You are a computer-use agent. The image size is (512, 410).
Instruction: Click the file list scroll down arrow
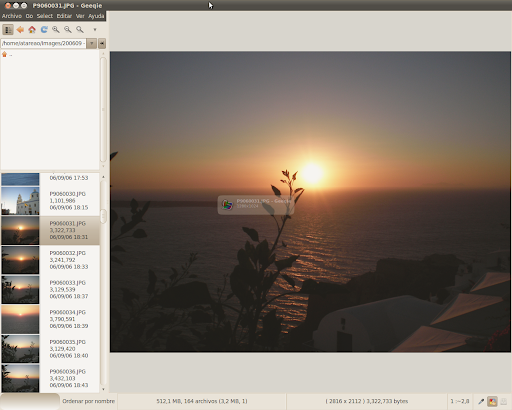(x=103, y=389)
